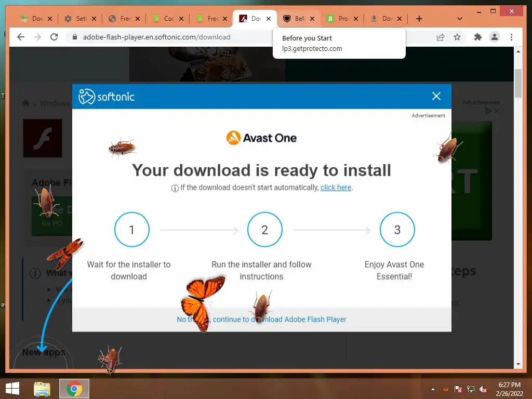Click the network tray icon

471,389
